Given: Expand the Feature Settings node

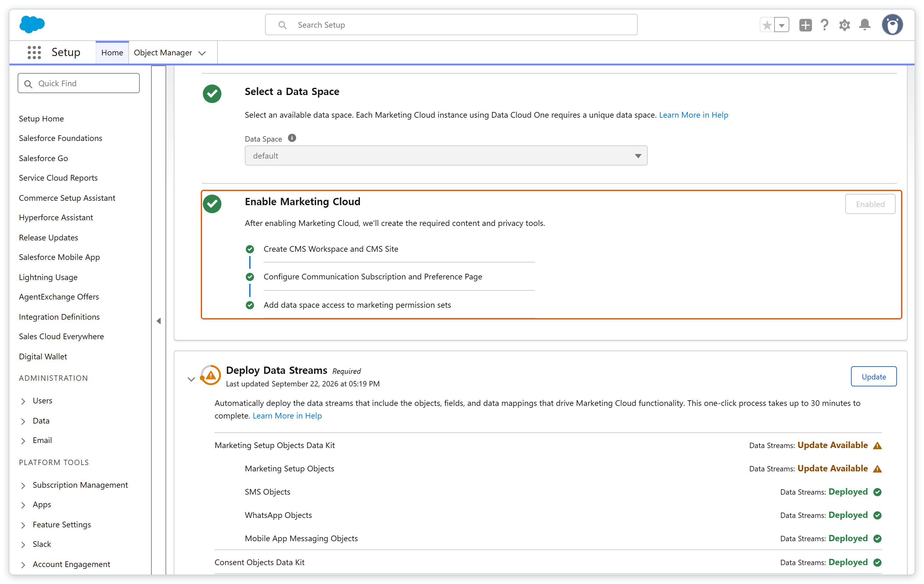Looking at the screenshot, I should click(x=23, y=525).
